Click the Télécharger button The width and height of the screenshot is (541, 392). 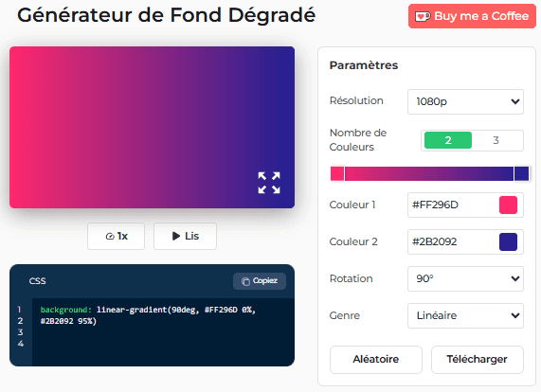coord(478,359)
